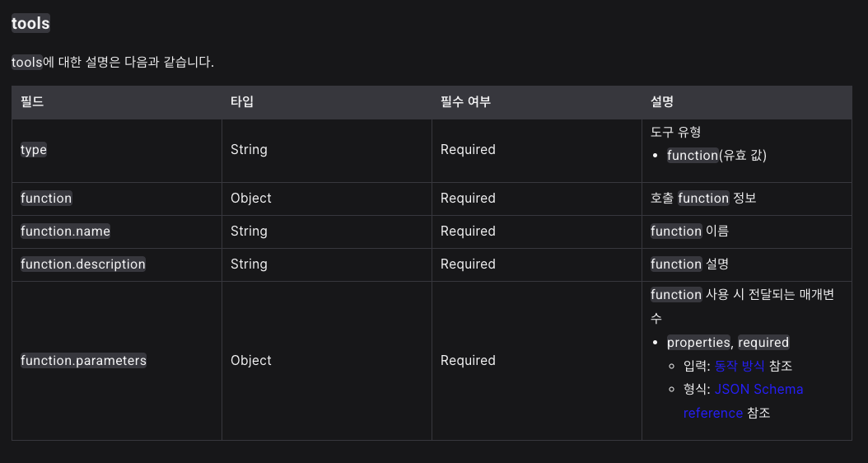Click the tools heading

tap(31, 23)
